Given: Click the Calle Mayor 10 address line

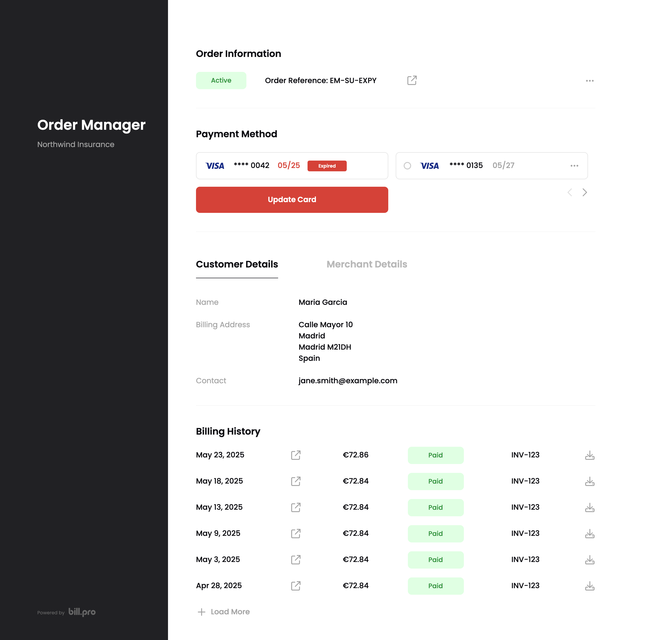Looking at the screenshot, I should click(x=325, y=325).
